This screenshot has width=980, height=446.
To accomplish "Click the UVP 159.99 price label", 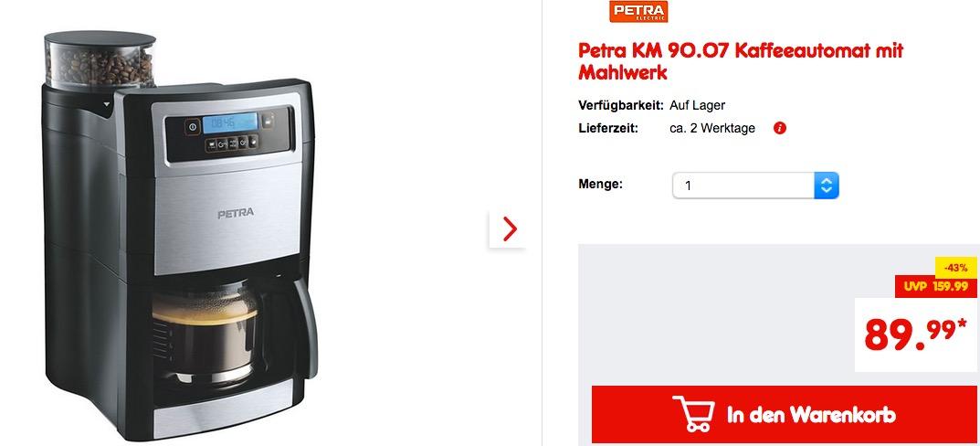I will click(935, 287).
